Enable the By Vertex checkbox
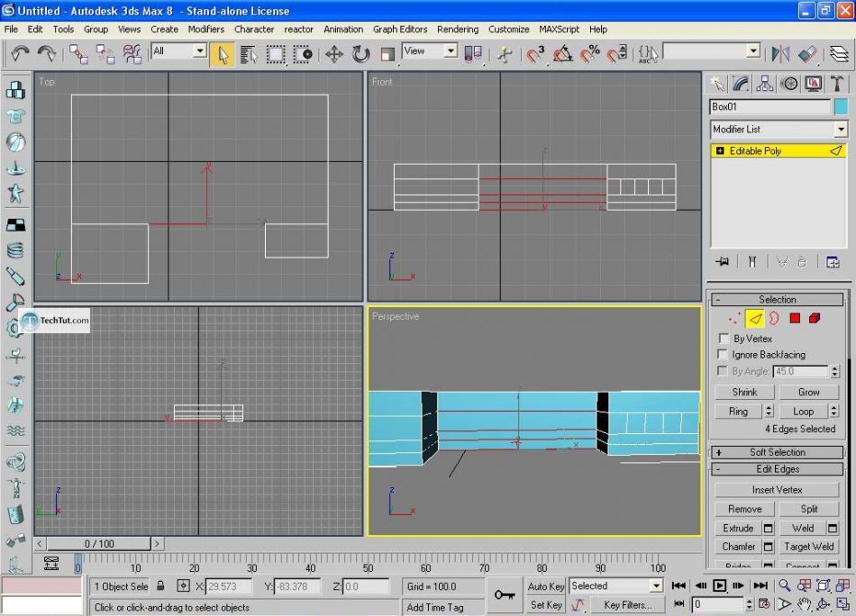Viewport: 856px width, 616px height. click(x=724, y=339)
